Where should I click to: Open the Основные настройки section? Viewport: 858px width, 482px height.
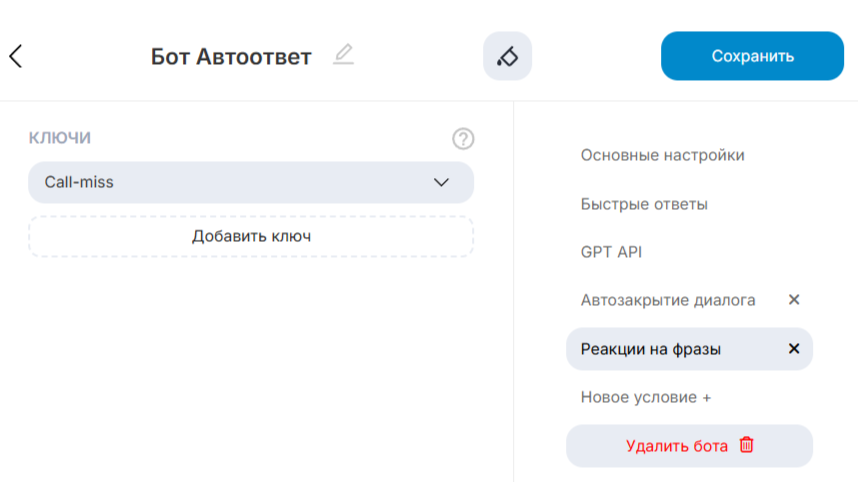(x=662, y=155)
